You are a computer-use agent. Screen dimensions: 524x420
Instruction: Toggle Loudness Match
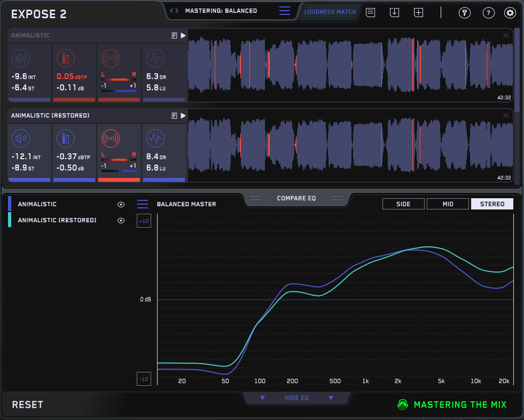point(330,12)
